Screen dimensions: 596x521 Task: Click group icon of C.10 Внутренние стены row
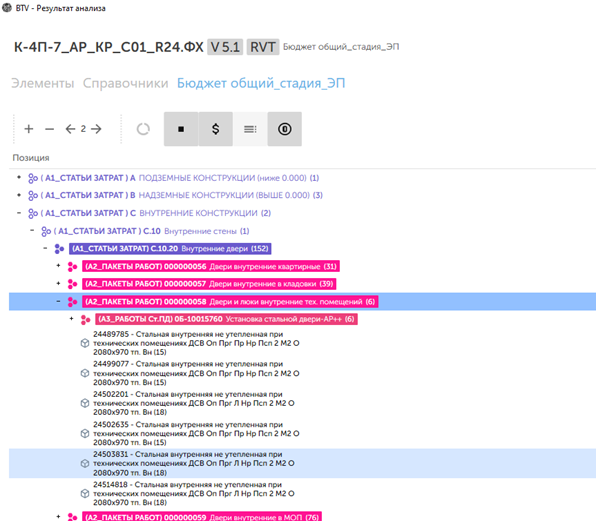[46, 231]
